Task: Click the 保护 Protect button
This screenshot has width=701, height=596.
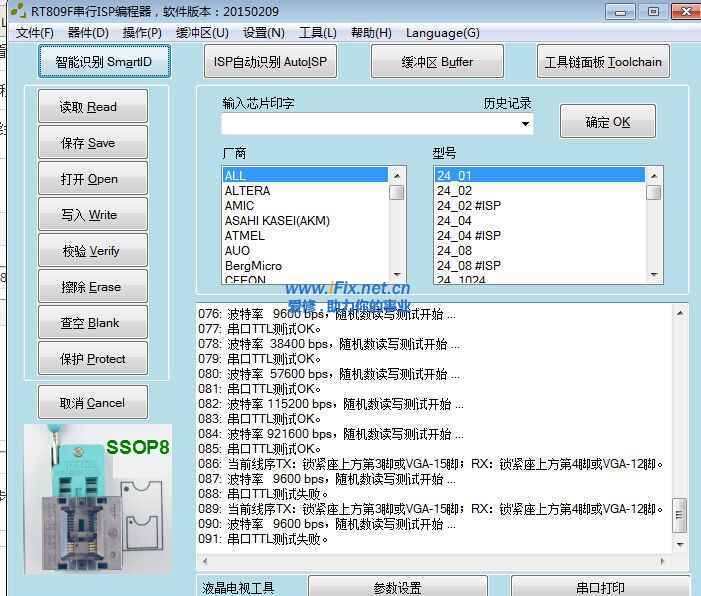Action: (93, 358)
